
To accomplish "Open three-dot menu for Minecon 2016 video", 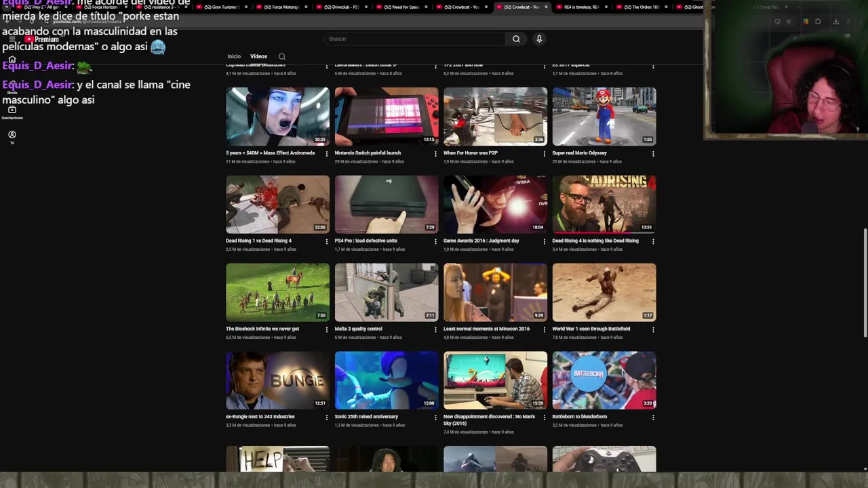I will tap(544, 329).
